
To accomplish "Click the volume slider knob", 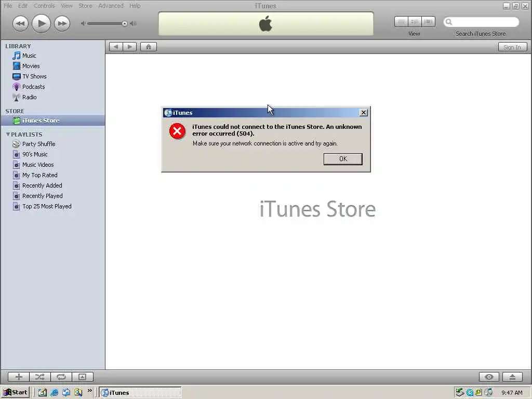I will point(125,23).
